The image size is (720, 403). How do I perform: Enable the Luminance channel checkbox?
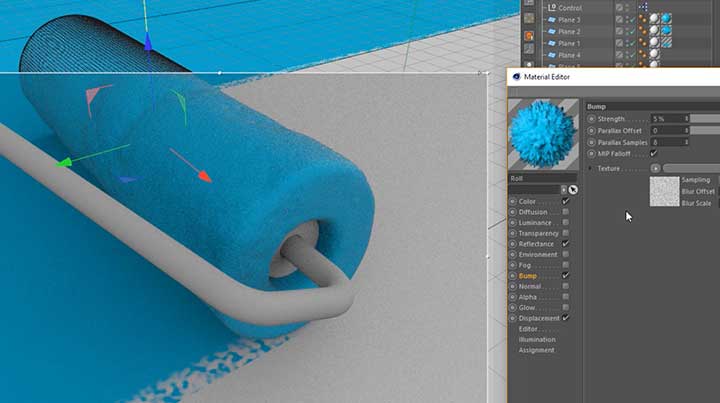[x=565, y=222]
